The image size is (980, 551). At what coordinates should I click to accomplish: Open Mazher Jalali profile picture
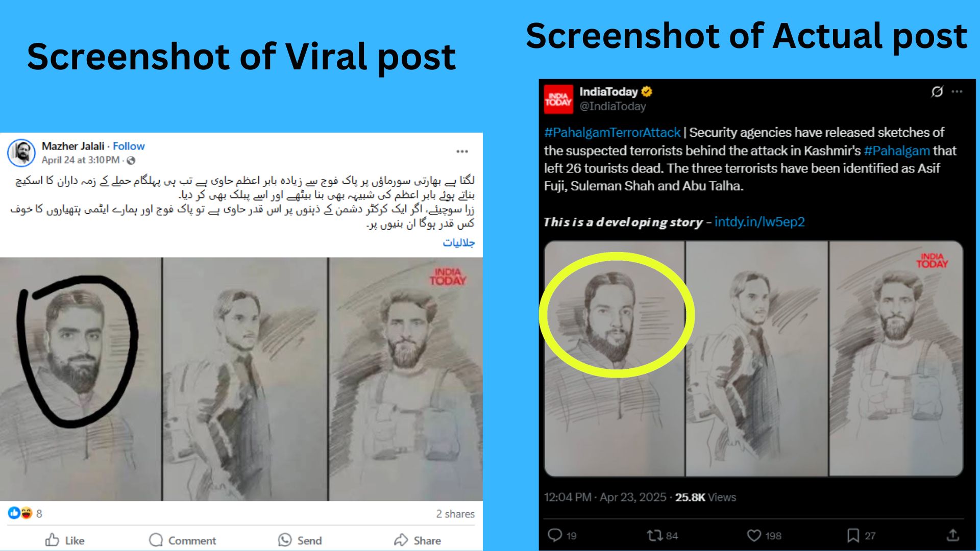tap(21, 153)
